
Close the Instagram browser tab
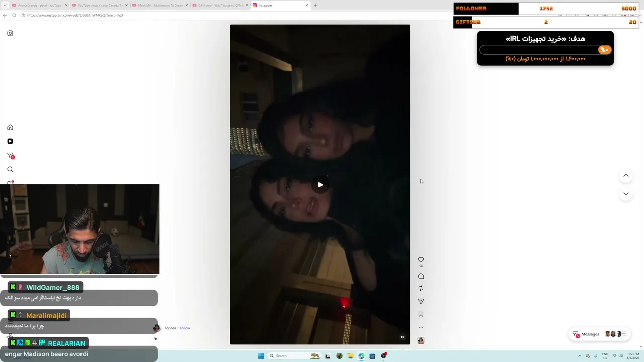[x=307, y=5]
